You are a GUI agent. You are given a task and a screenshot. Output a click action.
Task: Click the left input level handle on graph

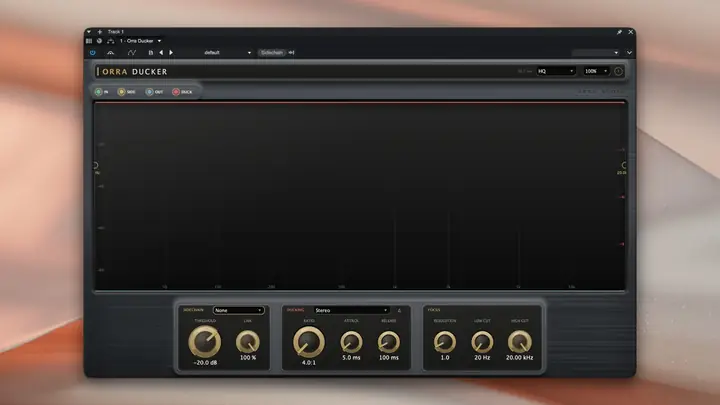pos(96,165)
